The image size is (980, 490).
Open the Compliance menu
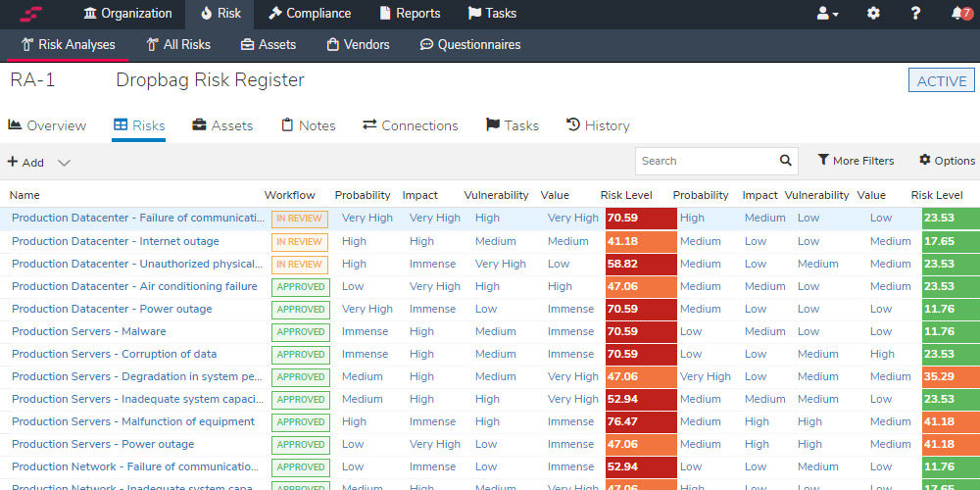pyautogui.click(x=310, y=14)
